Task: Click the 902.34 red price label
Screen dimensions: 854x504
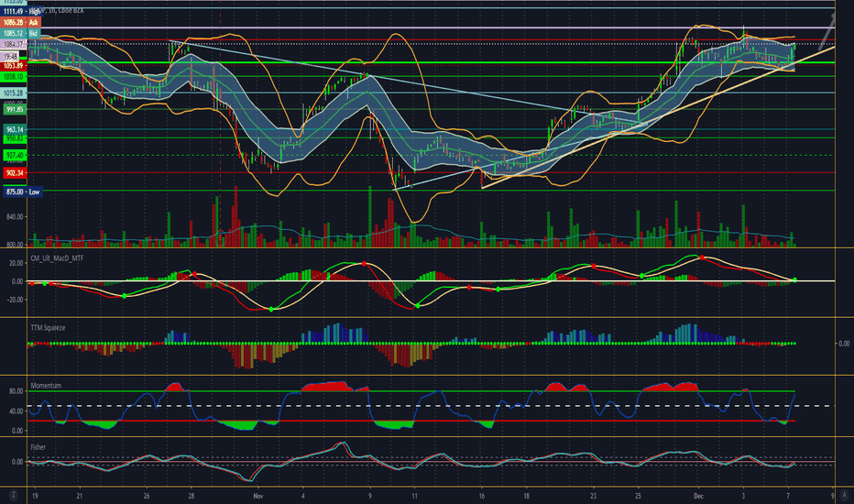Action: (x=15, y=172)
